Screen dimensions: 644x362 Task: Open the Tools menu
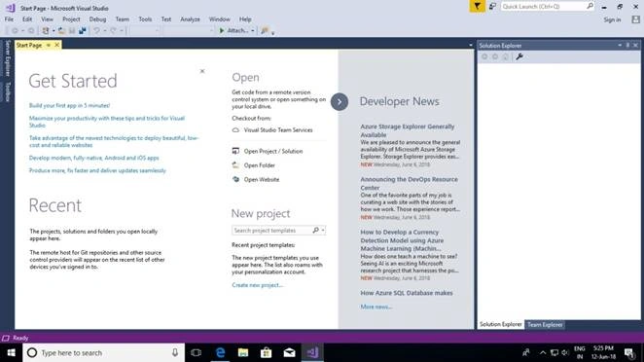(x=145, y=19)
